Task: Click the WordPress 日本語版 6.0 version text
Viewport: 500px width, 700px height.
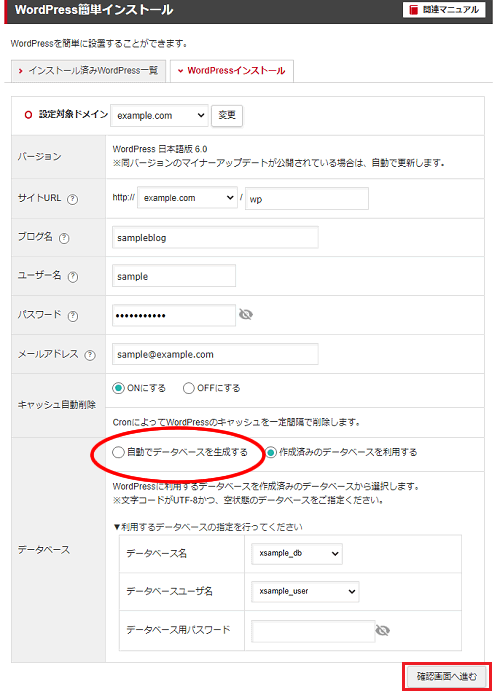Action: 160,149
